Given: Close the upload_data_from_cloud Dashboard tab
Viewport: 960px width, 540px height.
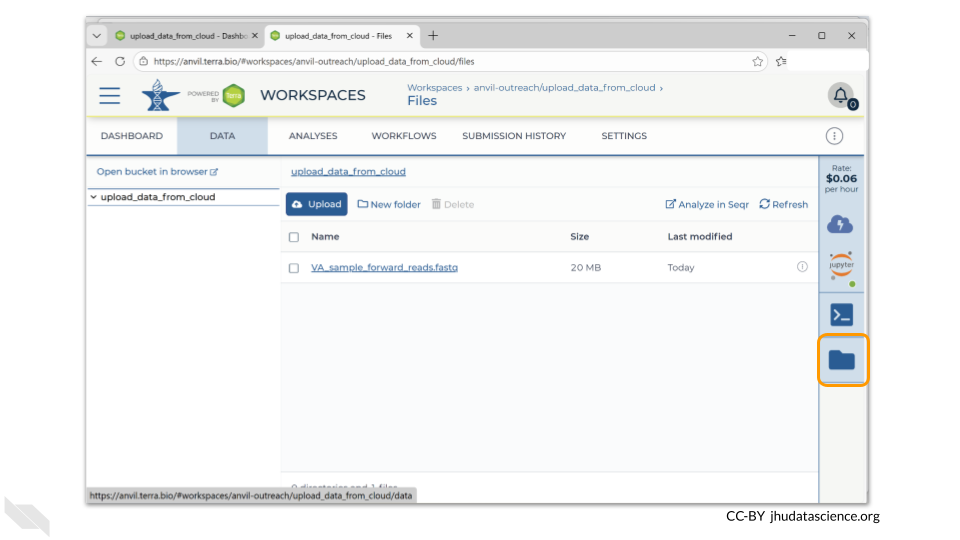Looking at the screenshot, I should [x=255, y=36].
